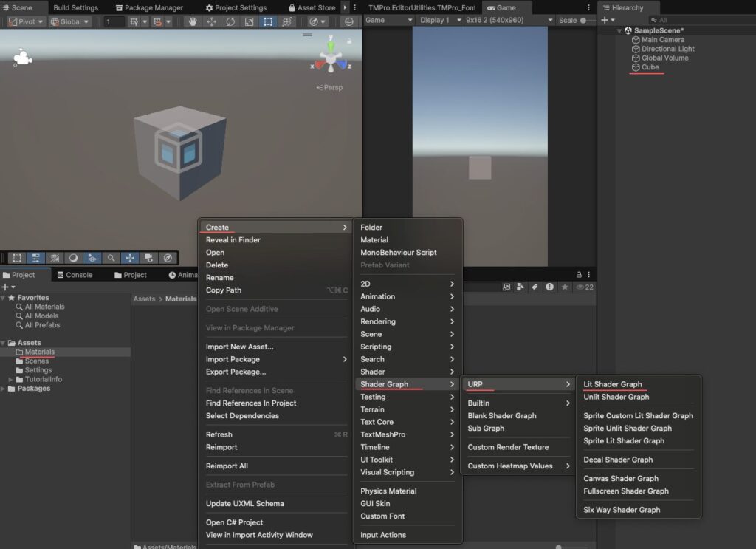Open Project Settings via the gear icon
Screen dimensions: 756x549
pos(211,7)
